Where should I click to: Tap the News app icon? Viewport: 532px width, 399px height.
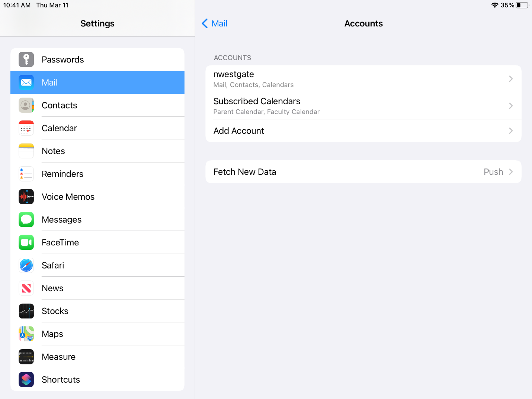point(26,288)
